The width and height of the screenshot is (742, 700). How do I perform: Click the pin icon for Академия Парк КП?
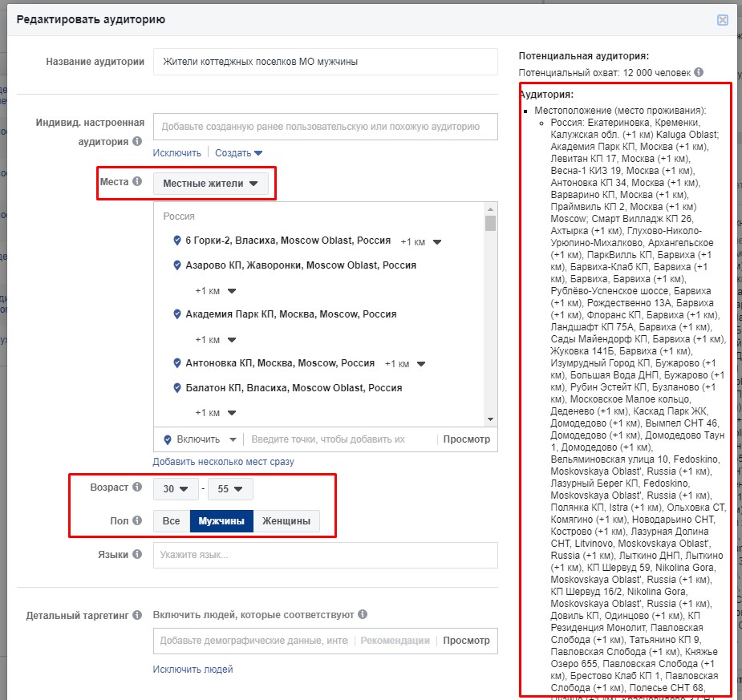coord(177,314)
